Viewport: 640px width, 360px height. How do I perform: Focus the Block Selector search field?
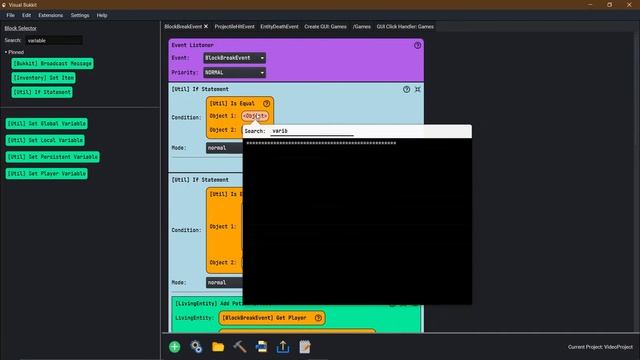click(x=54, y=40)
